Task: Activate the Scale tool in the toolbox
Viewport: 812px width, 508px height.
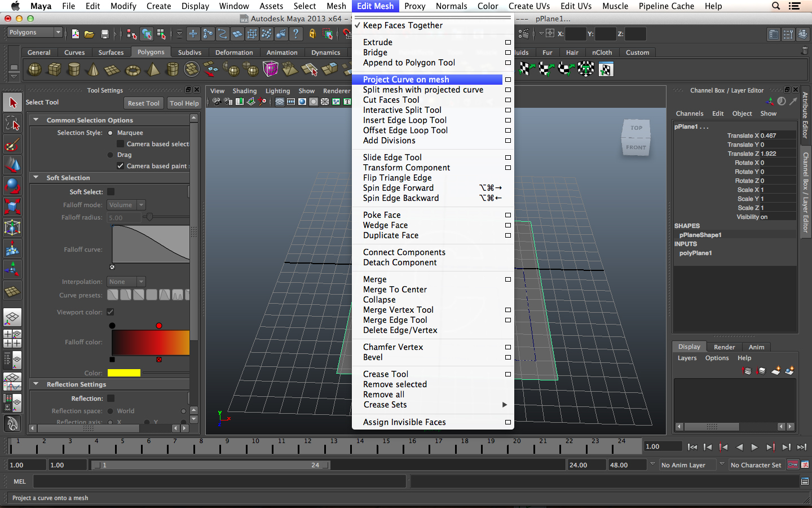Action: tap(12, 207)
